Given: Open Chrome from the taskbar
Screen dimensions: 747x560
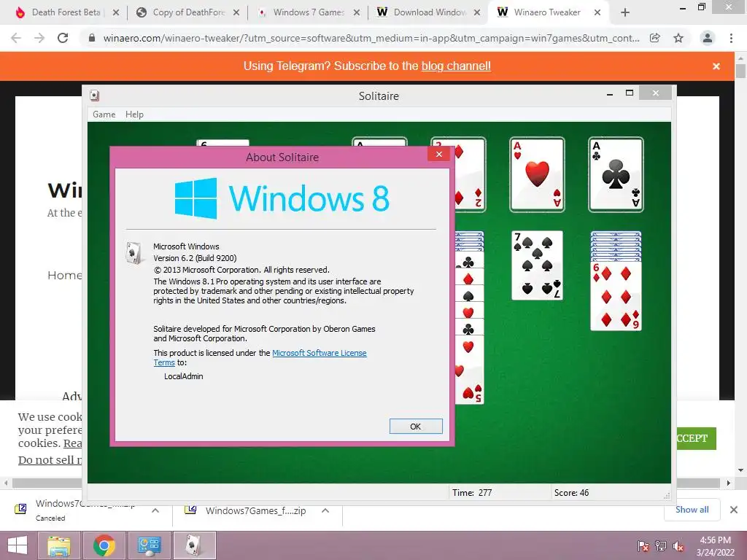Looking at the screenshot, I should (x=104, y=545).
